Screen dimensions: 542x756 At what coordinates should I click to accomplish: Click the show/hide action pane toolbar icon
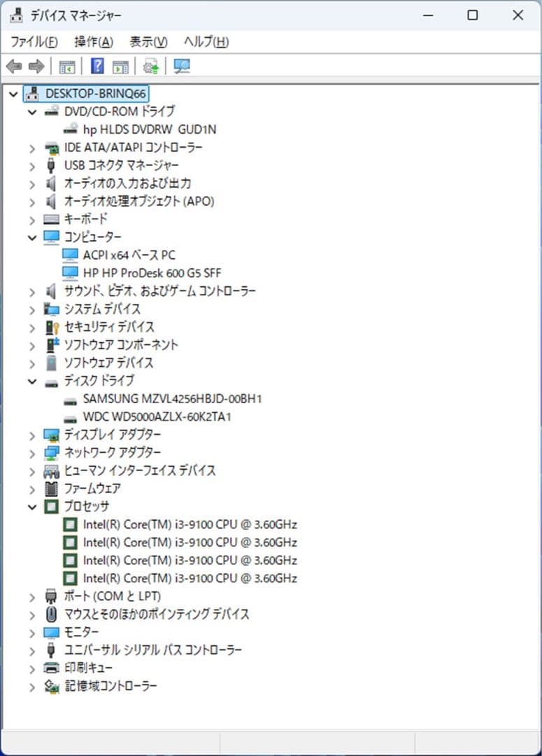coord(120,66)
